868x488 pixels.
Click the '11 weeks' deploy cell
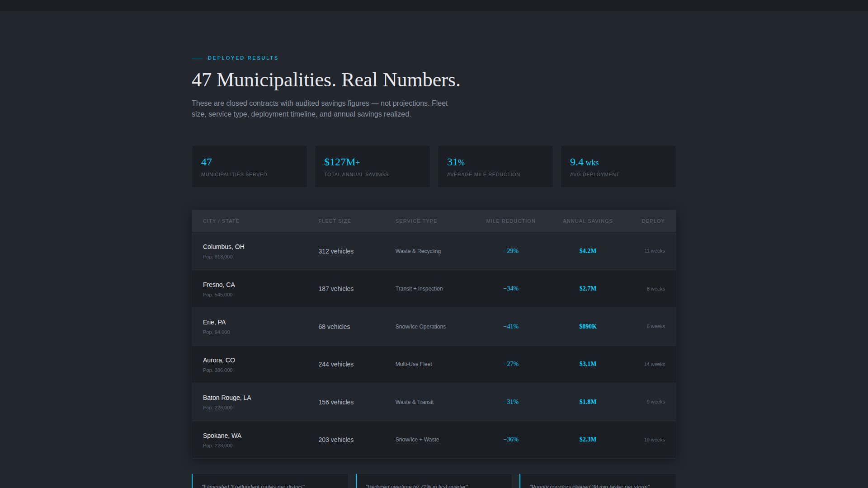(655, 251)
